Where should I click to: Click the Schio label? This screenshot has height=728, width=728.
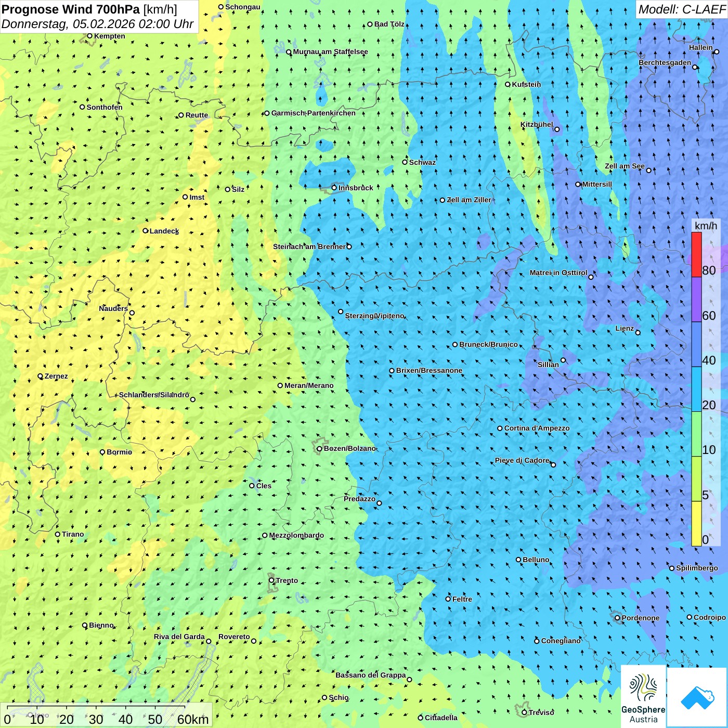point(339,697)
